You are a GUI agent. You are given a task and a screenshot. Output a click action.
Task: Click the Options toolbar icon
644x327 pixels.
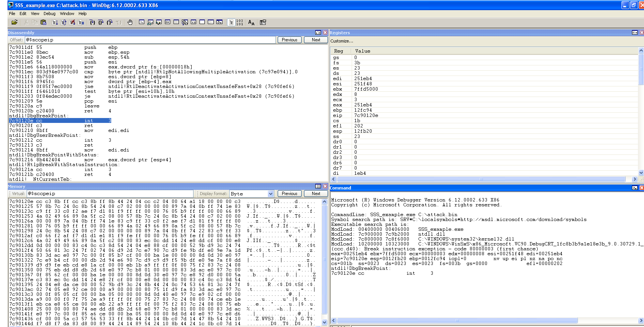(263, 23)
